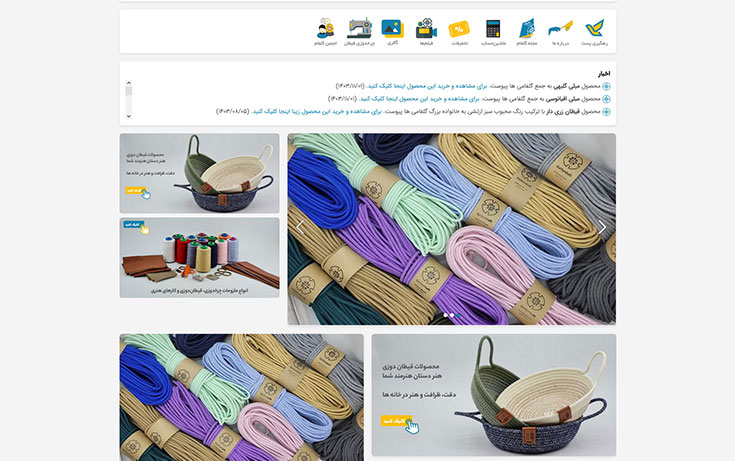Screen dimensions: 735x461
Task: Click the first news item purchase link
Action: 427,86
